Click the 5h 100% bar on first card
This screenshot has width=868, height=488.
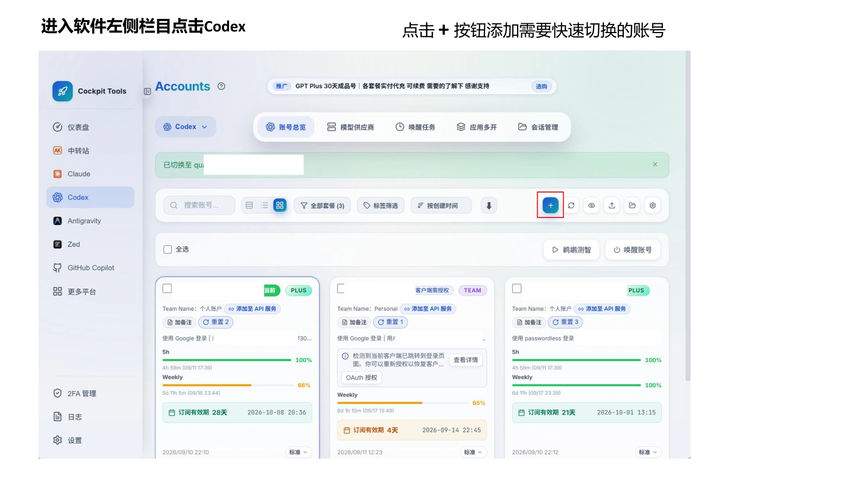(227, 360)
